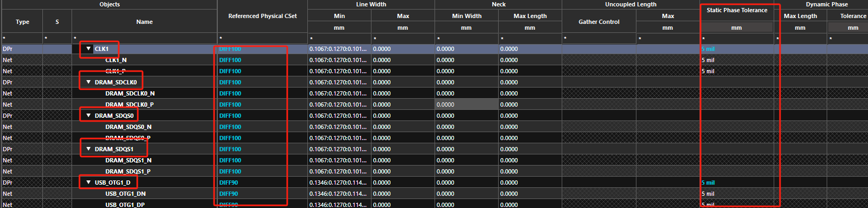The height and width of the screenshot is (208, 868).
Task: Click the Neck Min Width column header
Action: pyautogui.click(x=466, y=16)
